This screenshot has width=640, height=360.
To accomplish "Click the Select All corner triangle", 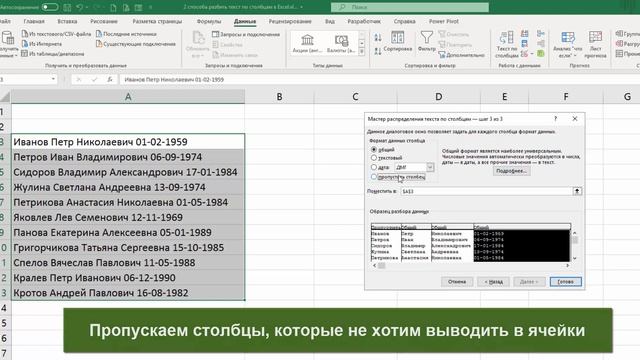I will (x=5, y=97).
